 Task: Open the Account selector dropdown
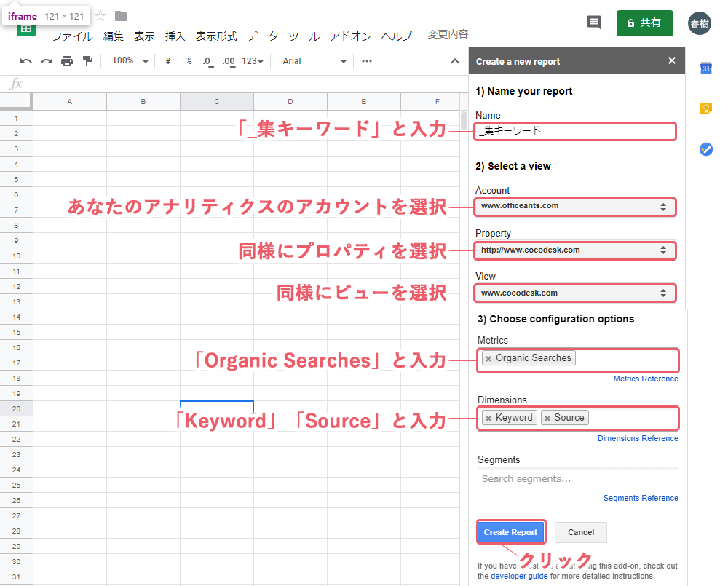pos(575,207)
